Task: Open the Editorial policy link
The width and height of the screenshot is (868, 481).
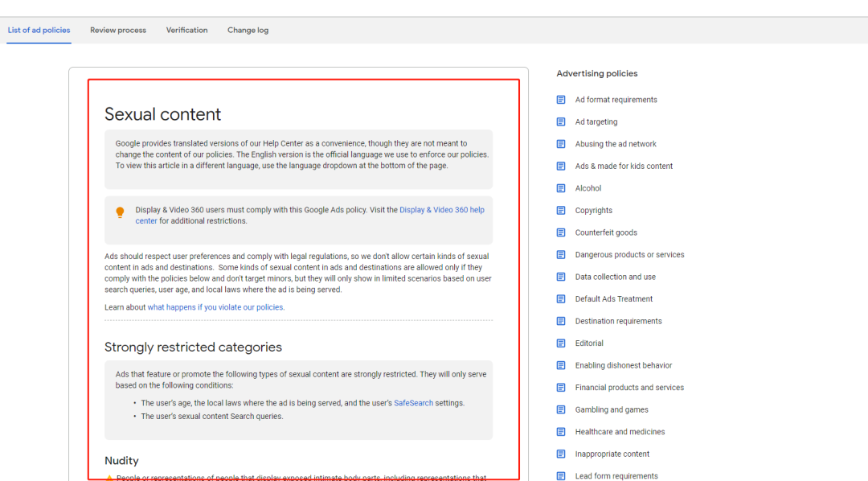Action: [x=589, y=343]
